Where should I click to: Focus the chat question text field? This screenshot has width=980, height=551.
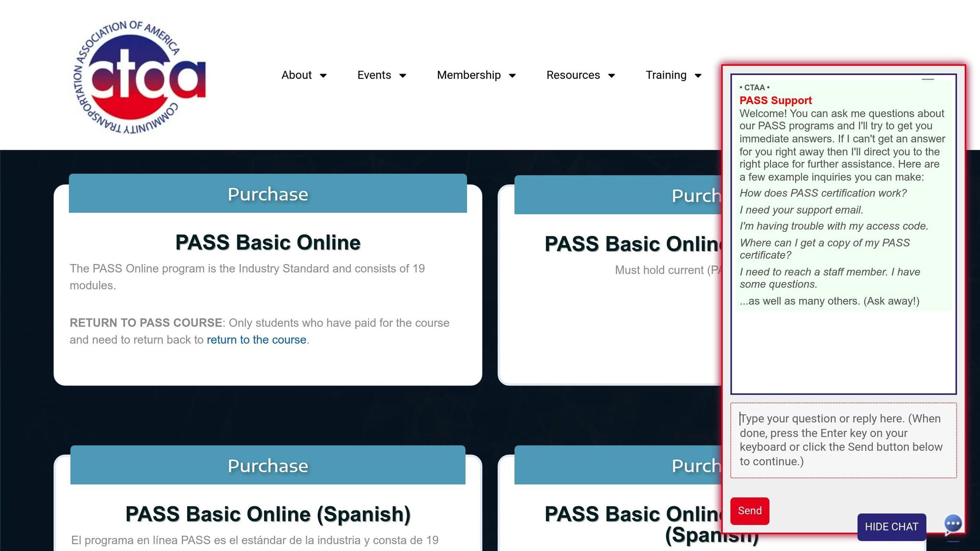(843, 440)
